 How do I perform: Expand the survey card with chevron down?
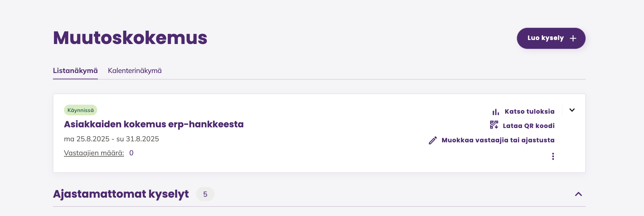(x=572, y=110)
